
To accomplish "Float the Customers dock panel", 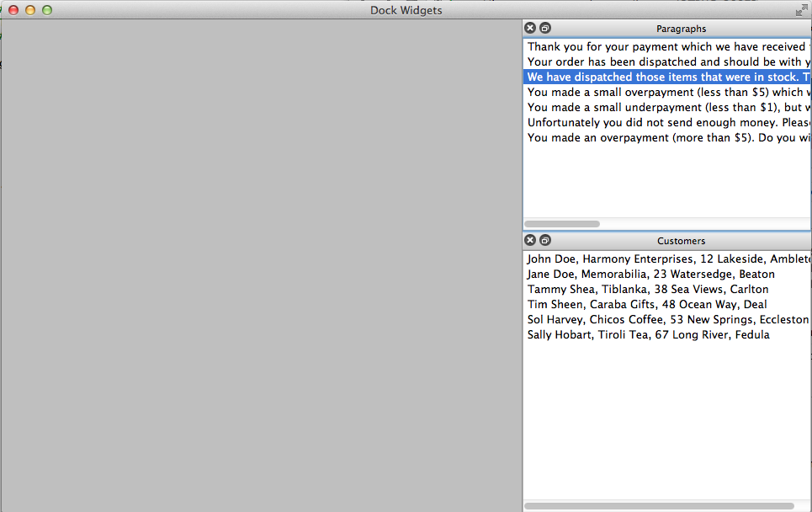I will point(545,241).
